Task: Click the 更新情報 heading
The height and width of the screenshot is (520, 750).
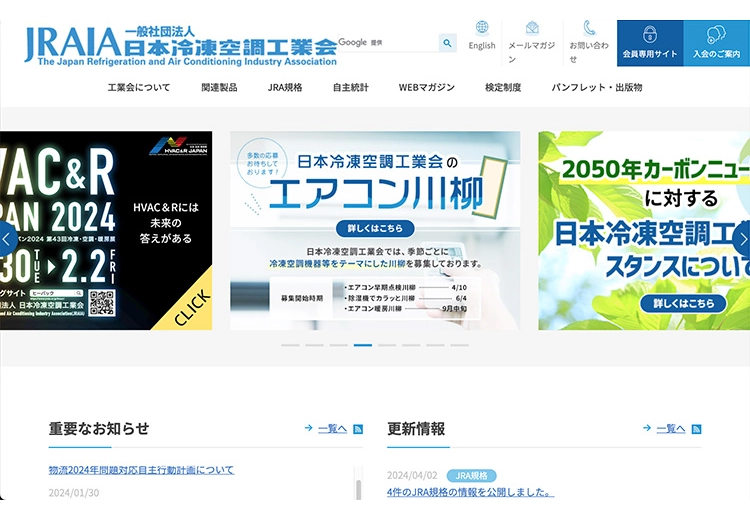Action: (x=416, y=429)
